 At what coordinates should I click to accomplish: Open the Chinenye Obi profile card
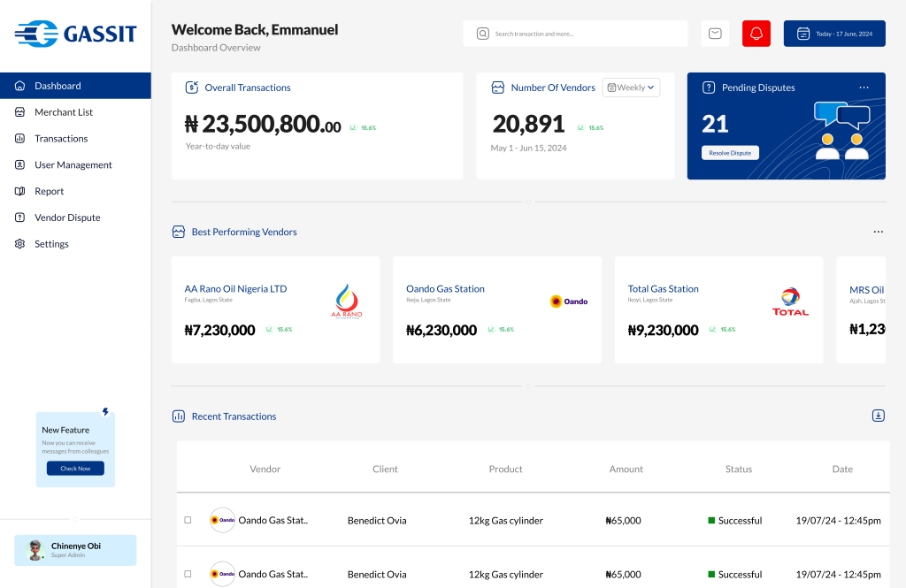tap(75, 550)
